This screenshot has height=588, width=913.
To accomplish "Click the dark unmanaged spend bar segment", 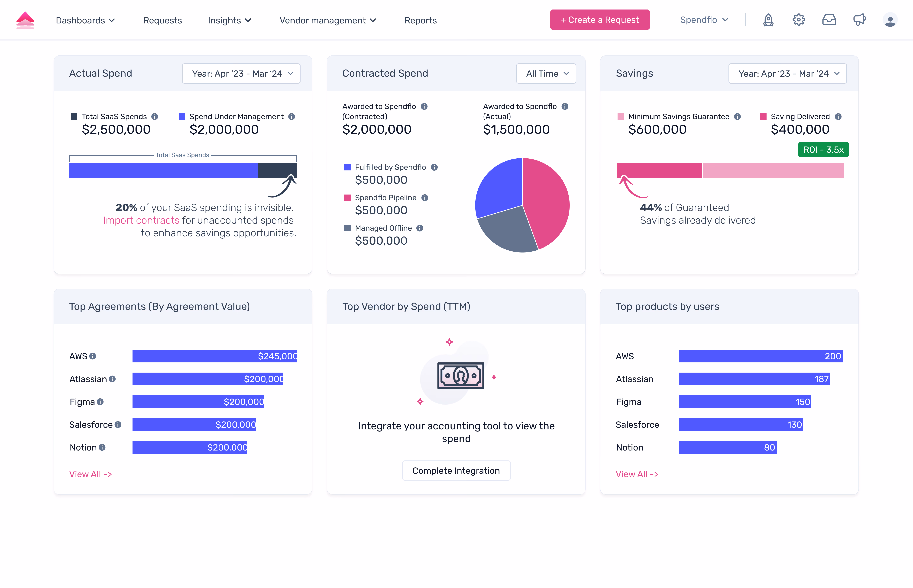I will 277,170.
